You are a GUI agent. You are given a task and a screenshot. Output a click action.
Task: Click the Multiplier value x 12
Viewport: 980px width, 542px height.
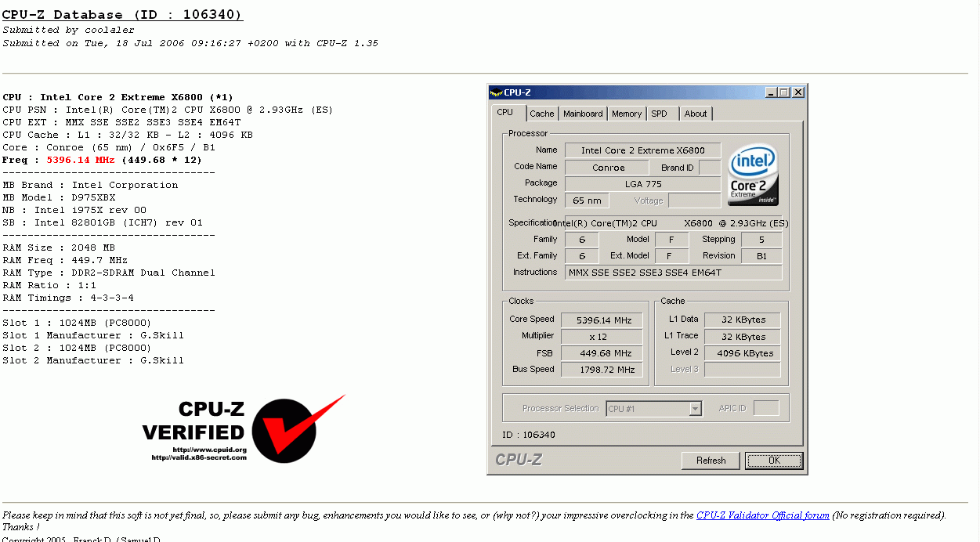point(603,337)
